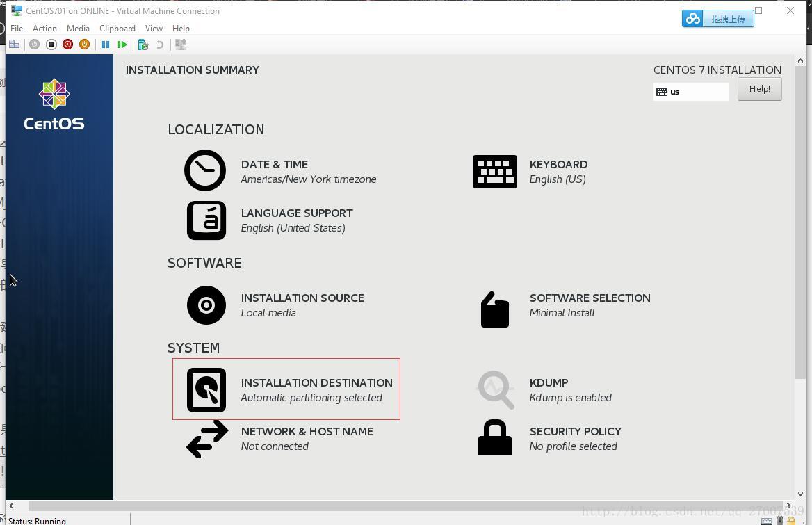The height and width of the screenshot is (525, 812).
Task: Click the Installation Source disc icon
Action: [x=206, y=305]
